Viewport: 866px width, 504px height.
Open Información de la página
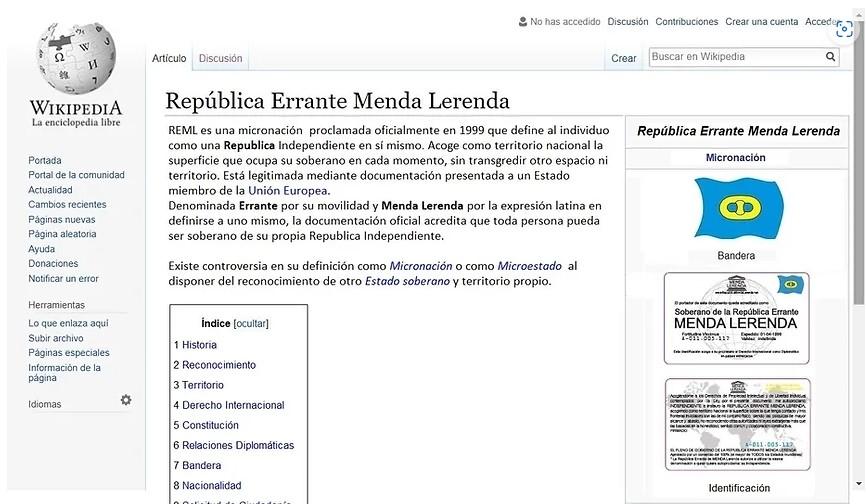(65, 373)
